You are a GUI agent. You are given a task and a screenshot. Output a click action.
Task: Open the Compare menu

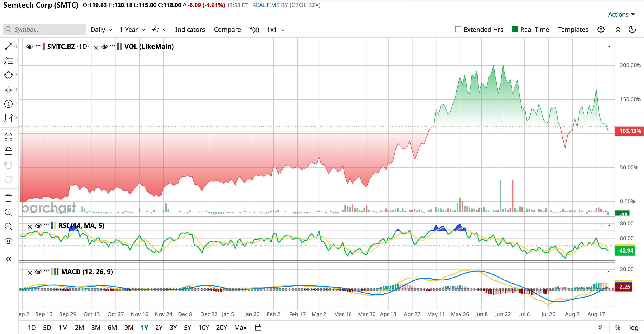coord(227,30)
